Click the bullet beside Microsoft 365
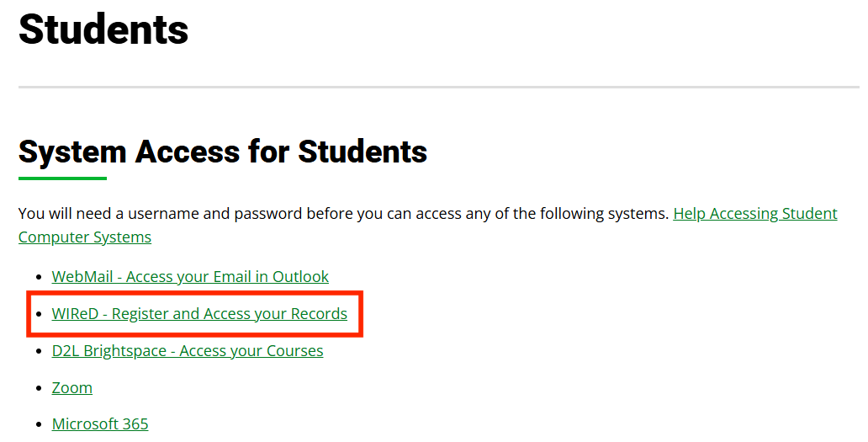Viewport: 868px width, 442px height. tap(36, 425)
